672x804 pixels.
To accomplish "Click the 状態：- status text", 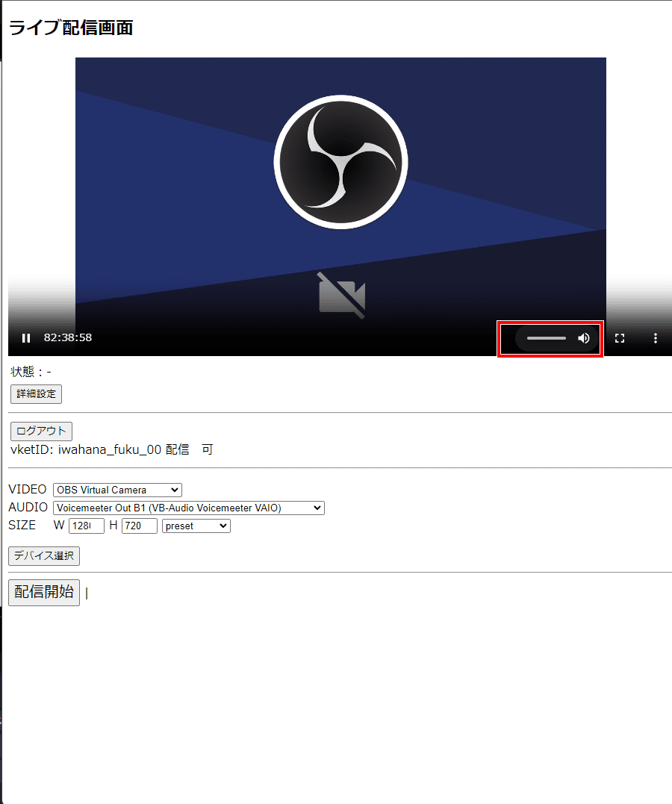I will tap(31, 371).
